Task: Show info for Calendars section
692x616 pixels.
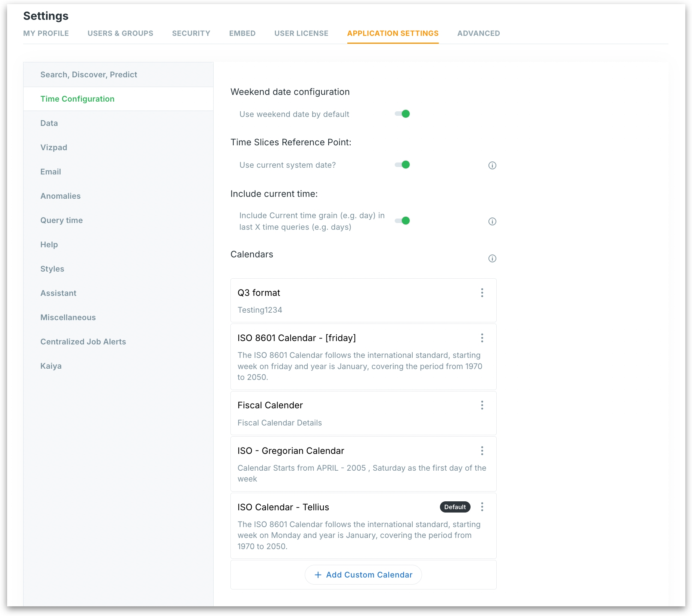Action: coord(492,259)
